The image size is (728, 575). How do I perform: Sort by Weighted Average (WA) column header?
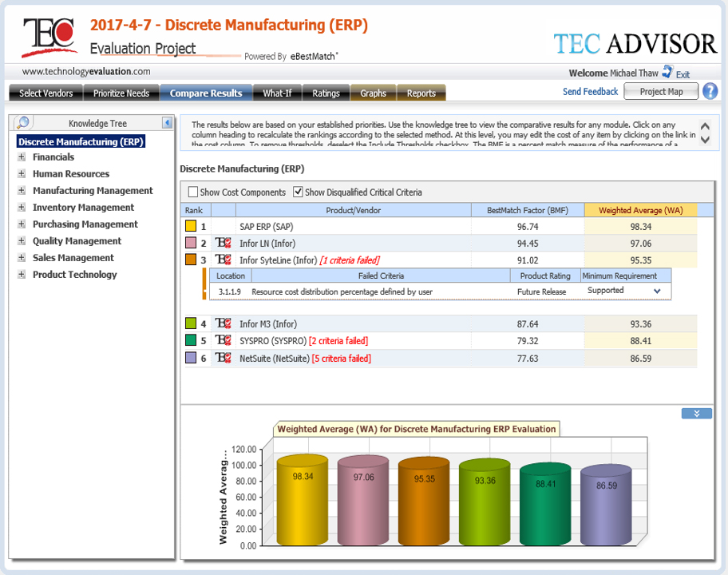(641, 210)
